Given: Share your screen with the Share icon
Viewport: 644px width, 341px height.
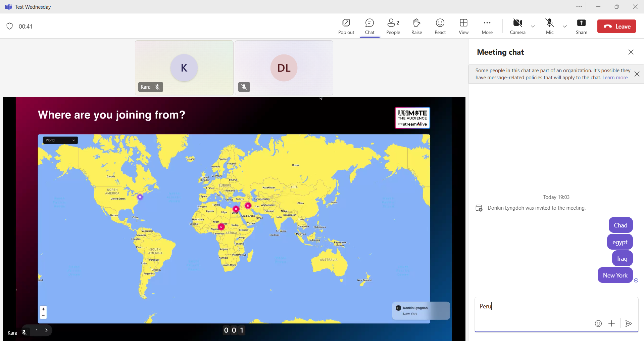Looking at the screenshot, I should coord(581,27).
